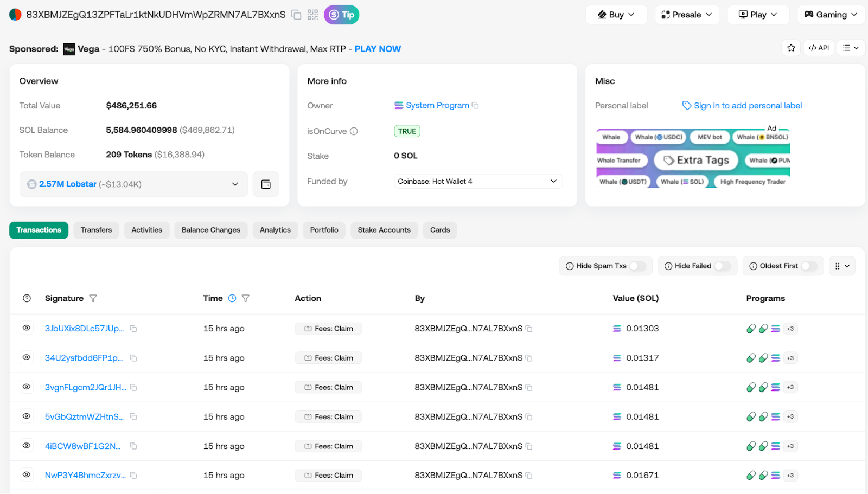Add this account to favorites with star
Viewport: 868px width, 494px height.
pos(791,48)
